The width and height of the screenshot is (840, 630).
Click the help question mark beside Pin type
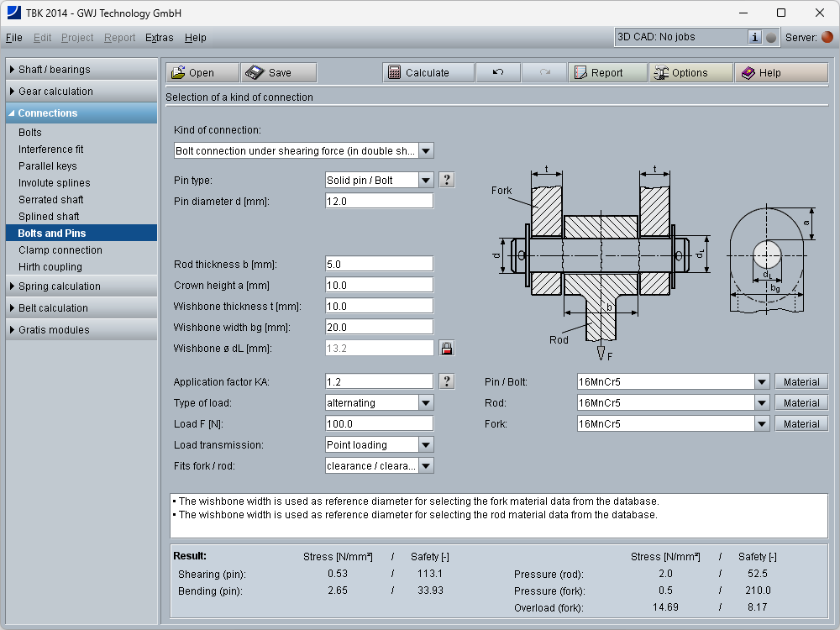coord(446,180)
